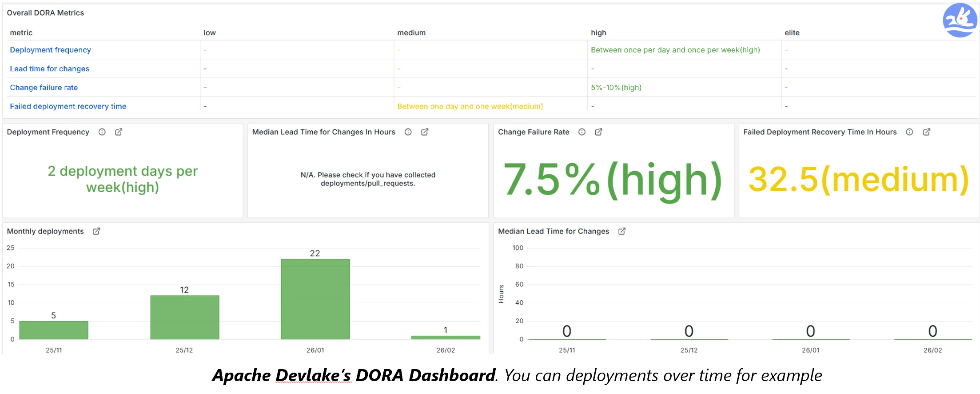This screenshot has height=394, width=980.
Task: Open the Deployment frequency metric link
Action: [x=50, y=50]
